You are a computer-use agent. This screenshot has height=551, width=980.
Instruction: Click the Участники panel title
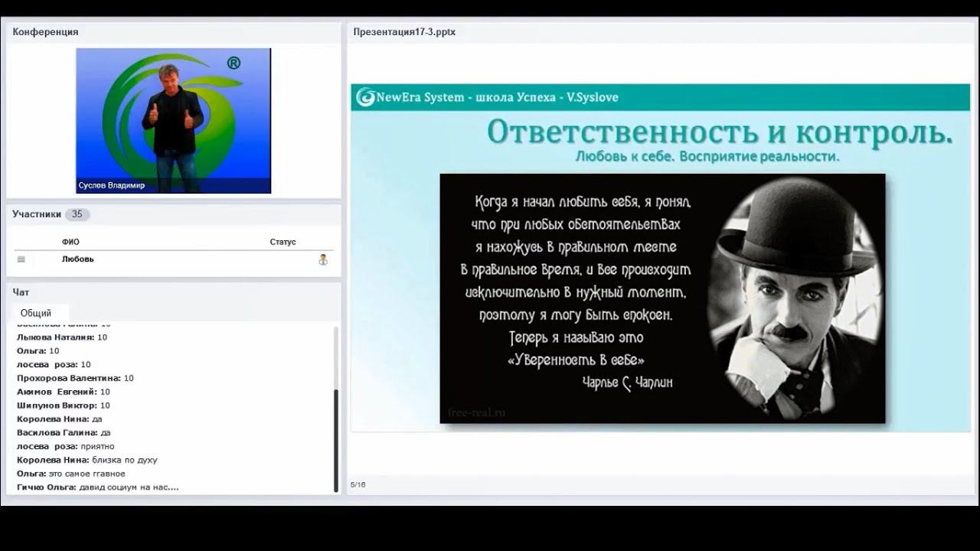[x=37, y=214]
